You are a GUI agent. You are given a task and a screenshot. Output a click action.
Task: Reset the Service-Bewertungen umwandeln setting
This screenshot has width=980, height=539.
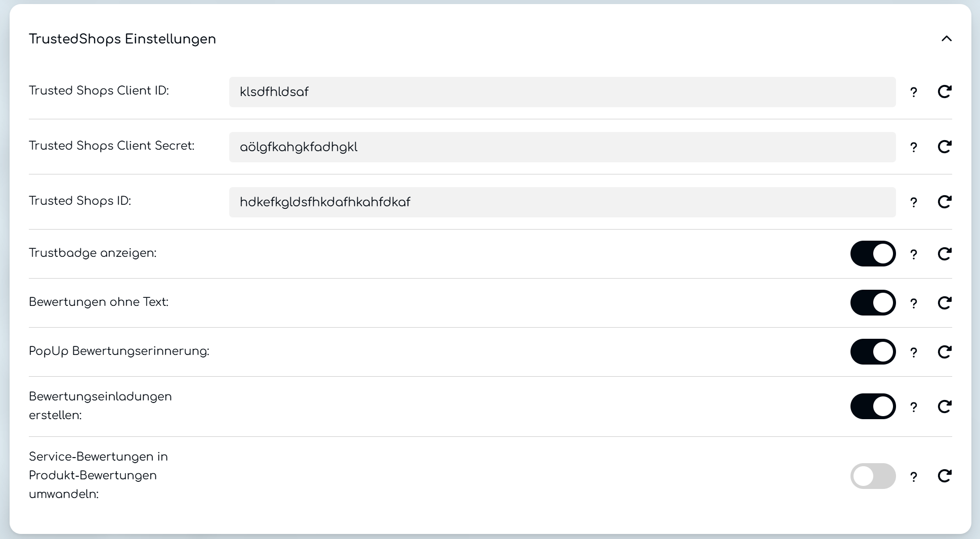coord(945,476)
